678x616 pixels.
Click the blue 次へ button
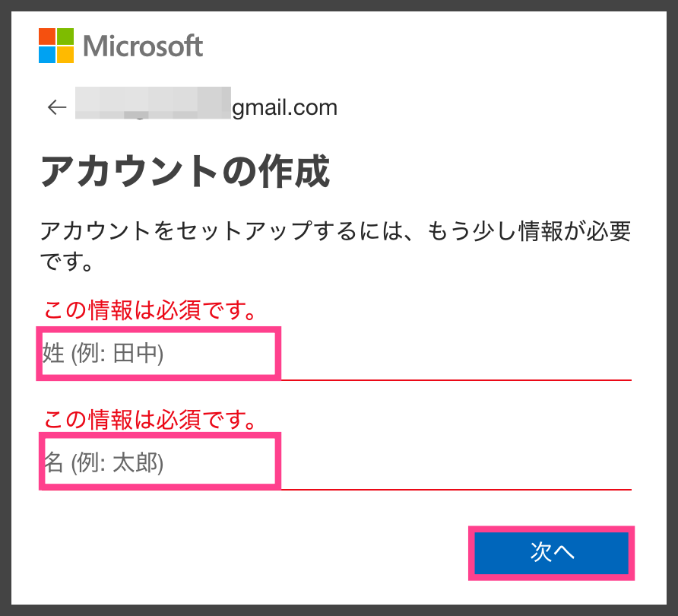coord(551,553)
